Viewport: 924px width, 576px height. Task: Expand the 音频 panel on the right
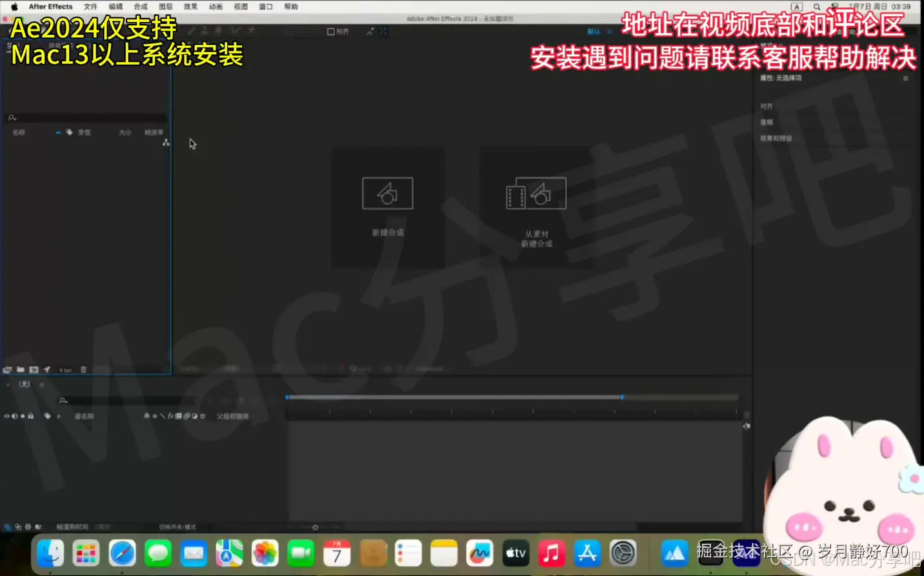(x=766, y=121)
